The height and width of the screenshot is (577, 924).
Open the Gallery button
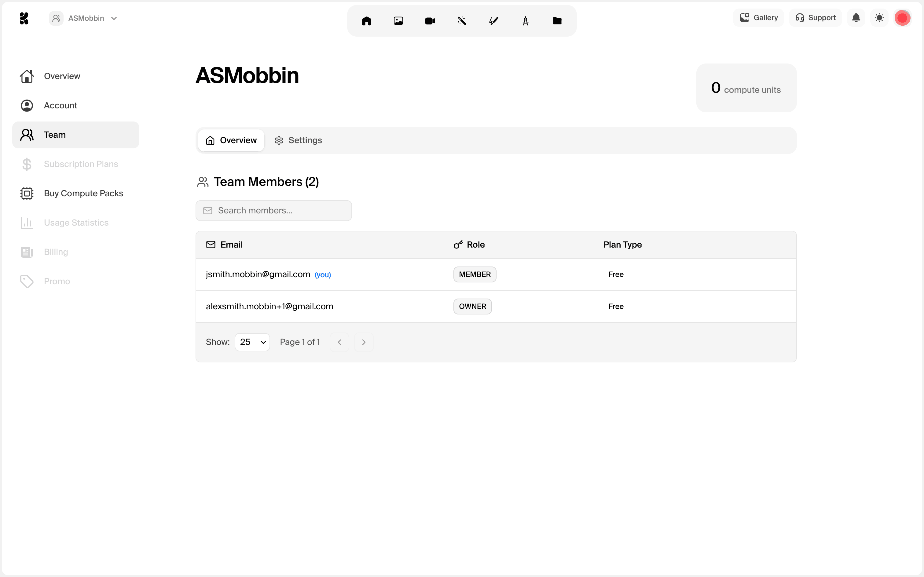coord(758,18)
